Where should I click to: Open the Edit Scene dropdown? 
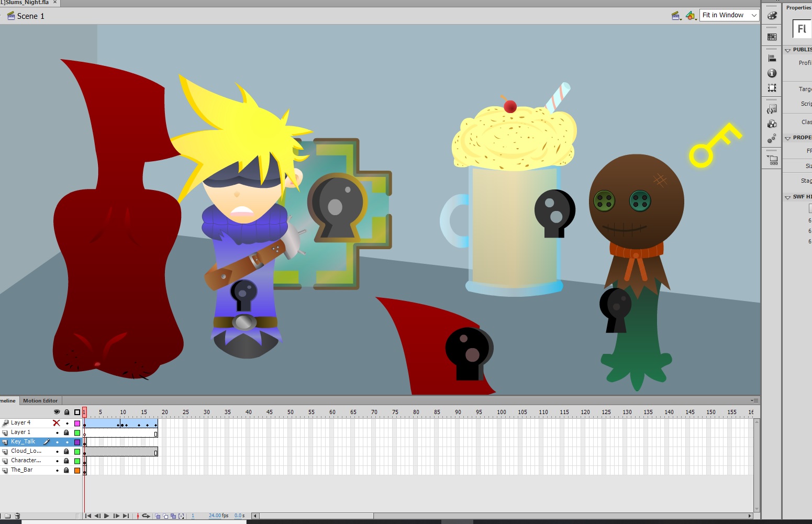pos(676,16)
